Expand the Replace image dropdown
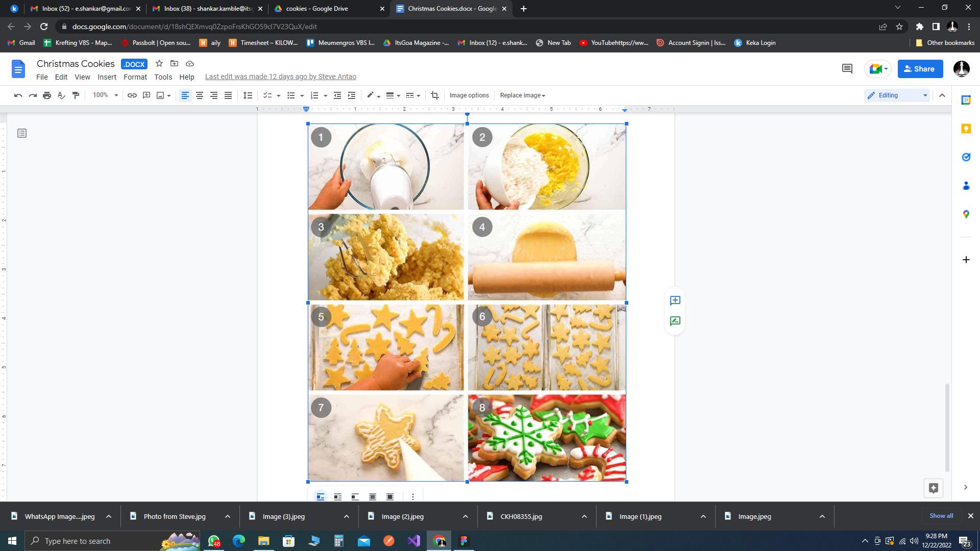Viewport: 980px width, 551px height. [523, 95]
